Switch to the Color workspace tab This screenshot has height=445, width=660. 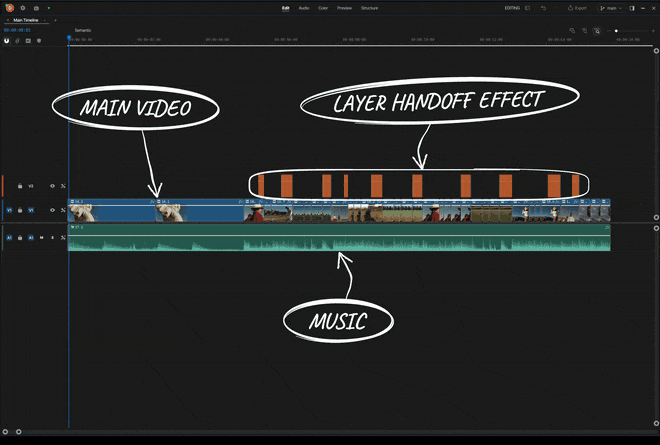point(323,8)
